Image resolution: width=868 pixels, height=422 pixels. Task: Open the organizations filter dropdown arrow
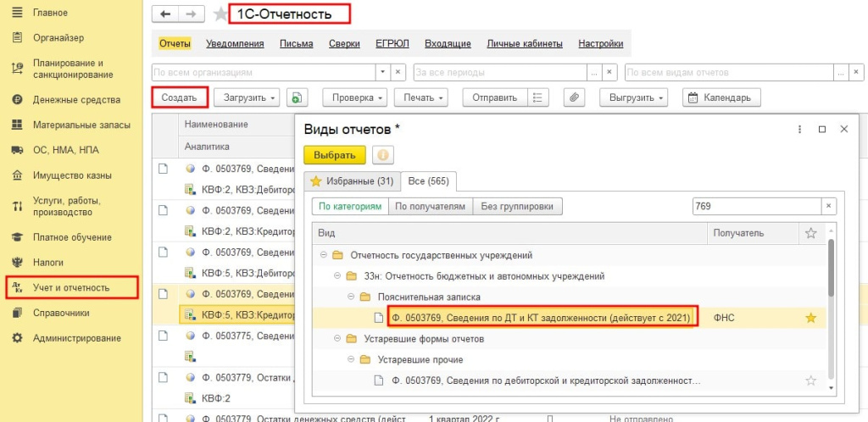(383, 73)
